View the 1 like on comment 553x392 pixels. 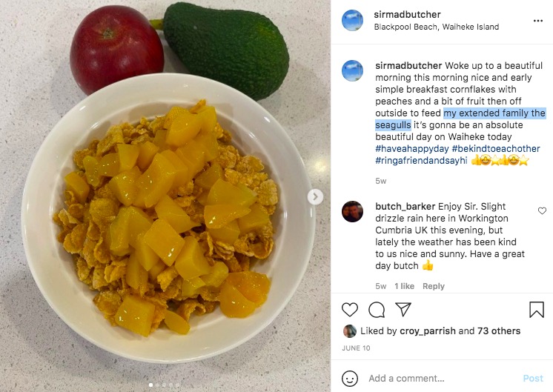tap(404, 286)
